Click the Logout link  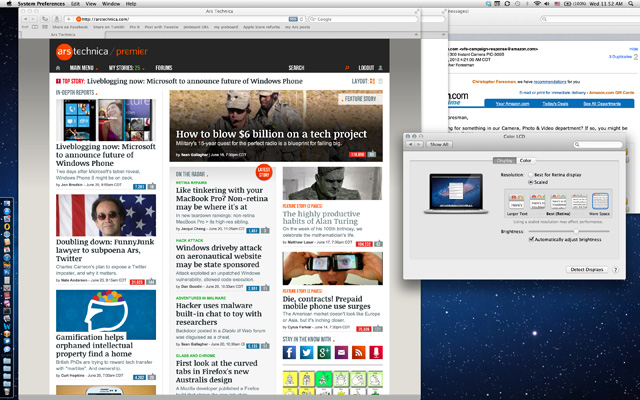tap(366, 68)
